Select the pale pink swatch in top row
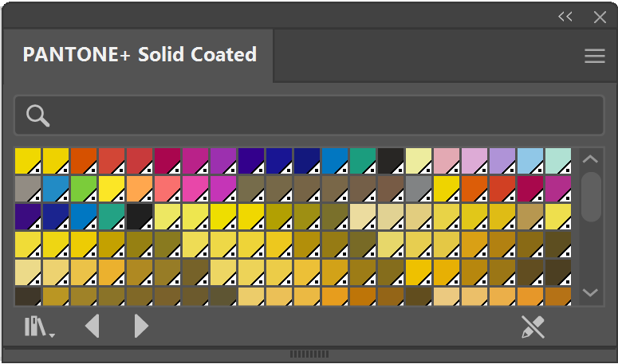Screen dimensions: 618x364 coord(447,161)
